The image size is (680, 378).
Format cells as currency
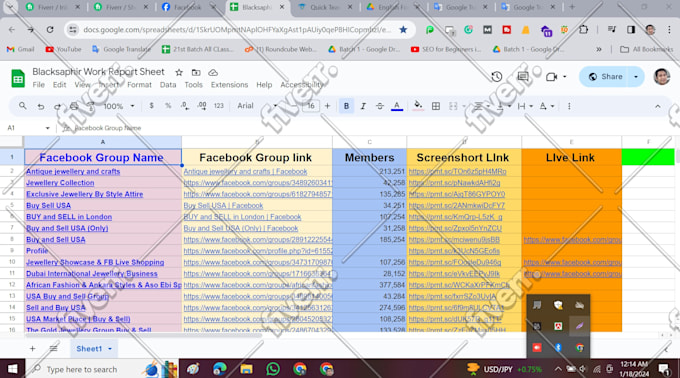click(x=151, y=106)
